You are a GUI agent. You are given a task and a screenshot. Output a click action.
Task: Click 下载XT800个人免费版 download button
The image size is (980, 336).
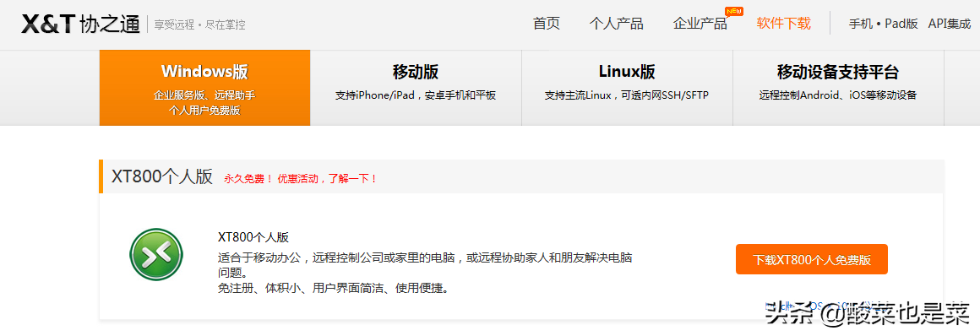point(811,259)
